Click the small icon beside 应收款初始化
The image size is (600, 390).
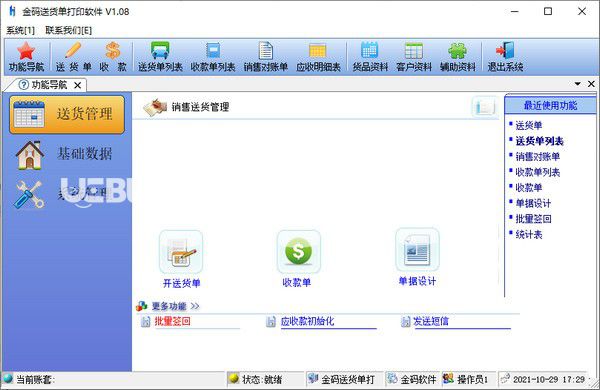point(271,321)
